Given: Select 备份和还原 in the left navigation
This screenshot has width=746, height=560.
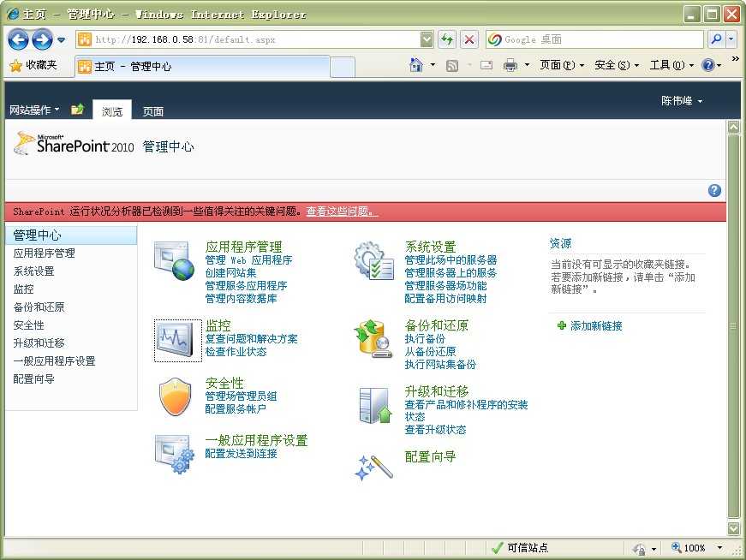Looking at the screenshot, I should tap(39, 307).
